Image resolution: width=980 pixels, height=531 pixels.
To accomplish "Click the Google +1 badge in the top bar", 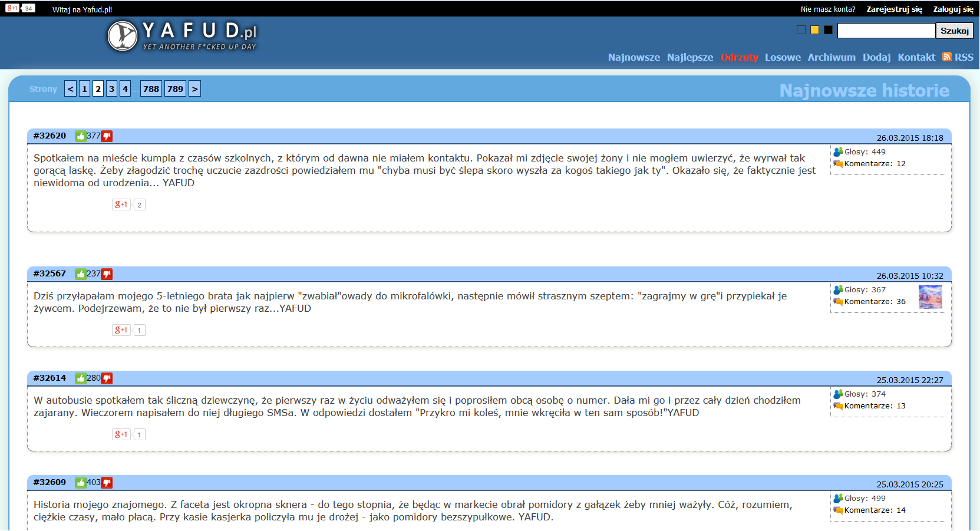I will tap(12, 8).
